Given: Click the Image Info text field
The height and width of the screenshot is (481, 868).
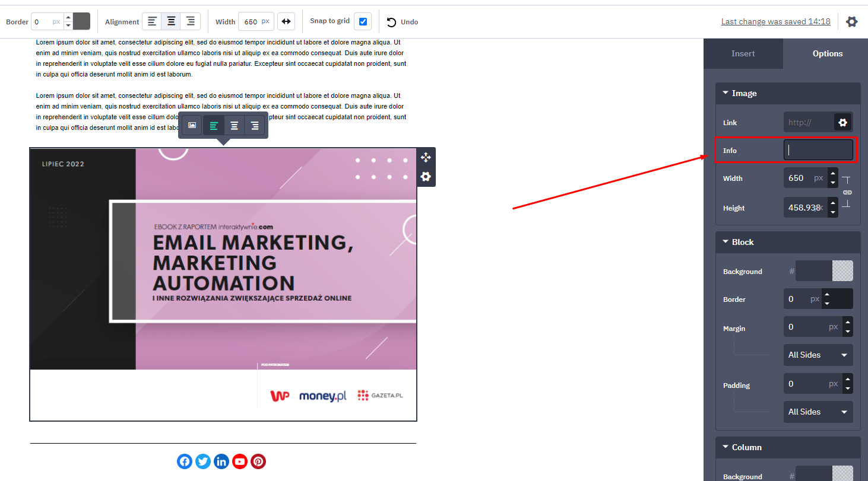Looking at the screenshot, I should (x=818, y=150).
